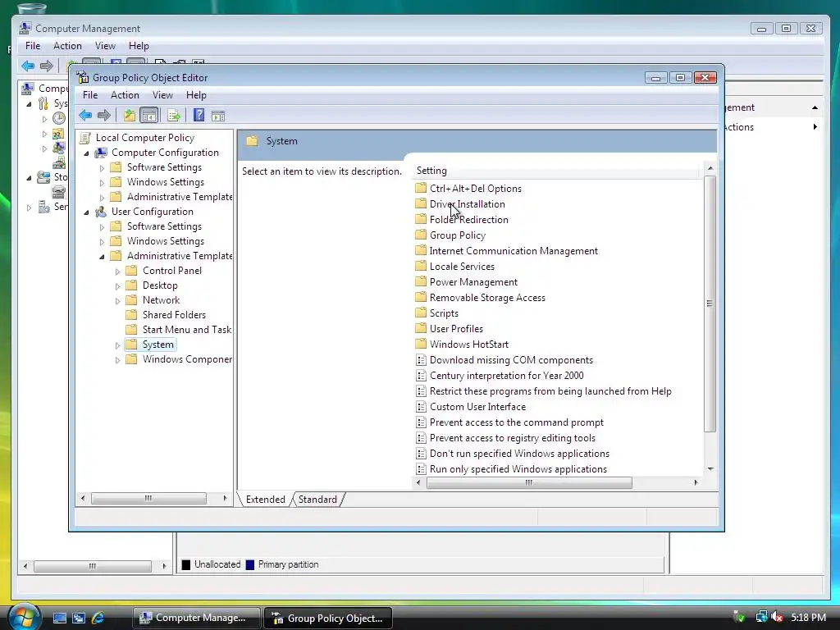Viewport: 840px width, 630px height.
Task: Open View menu in Group Policy Object Editor
Action: (162, 95)
